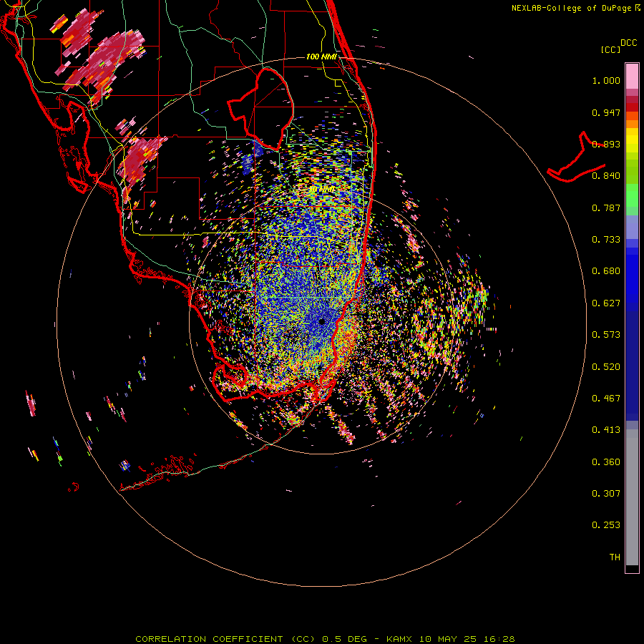644x644 pixels.
Task: Select the 0.947 scale value
Action: [x=606, y=112]
